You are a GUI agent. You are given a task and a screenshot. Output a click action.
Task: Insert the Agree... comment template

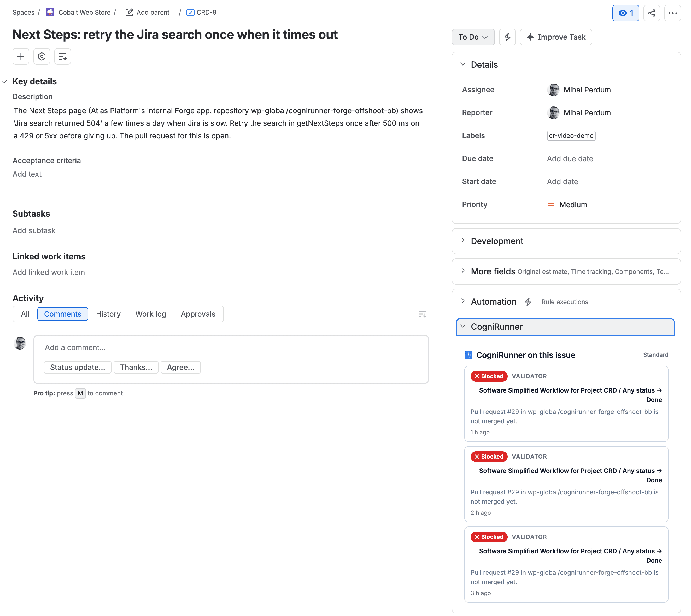180,367
